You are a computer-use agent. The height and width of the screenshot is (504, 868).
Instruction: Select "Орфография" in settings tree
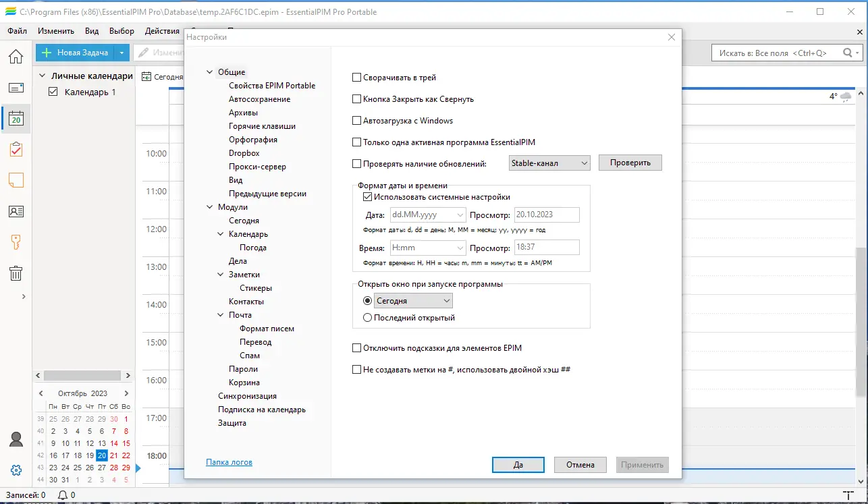point(252,140)
